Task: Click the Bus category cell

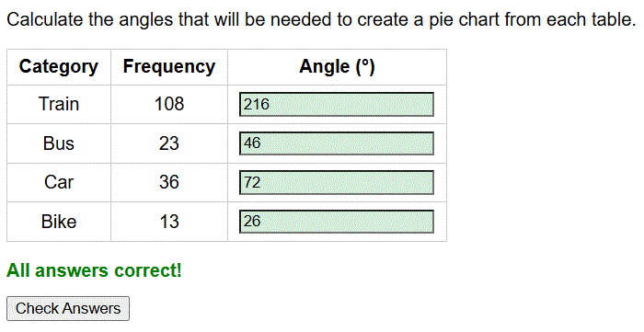Action: [x=59, y=143]
